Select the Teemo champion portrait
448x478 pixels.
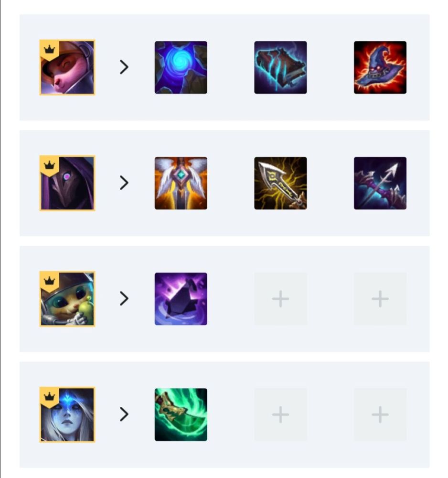click(x=67, y=67)
